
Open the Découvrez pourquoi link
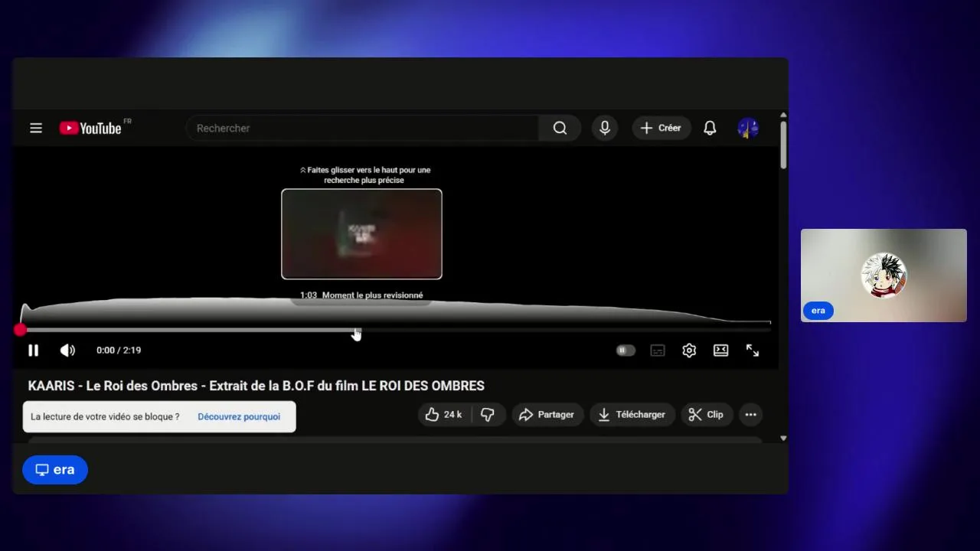(x=239, y=417)
